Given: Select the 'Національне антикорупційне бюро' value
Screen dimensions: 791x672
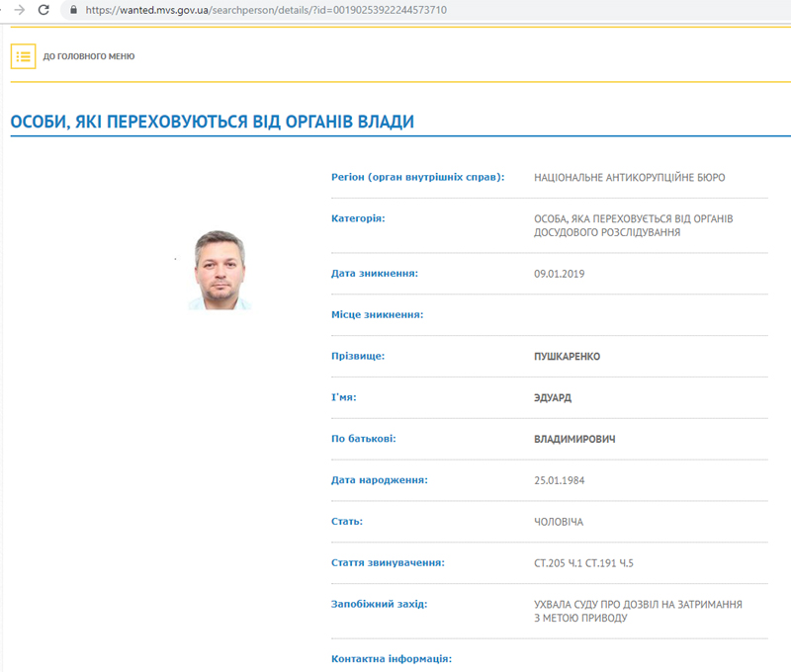Looking at the screenshot, I should click(630, 177).
